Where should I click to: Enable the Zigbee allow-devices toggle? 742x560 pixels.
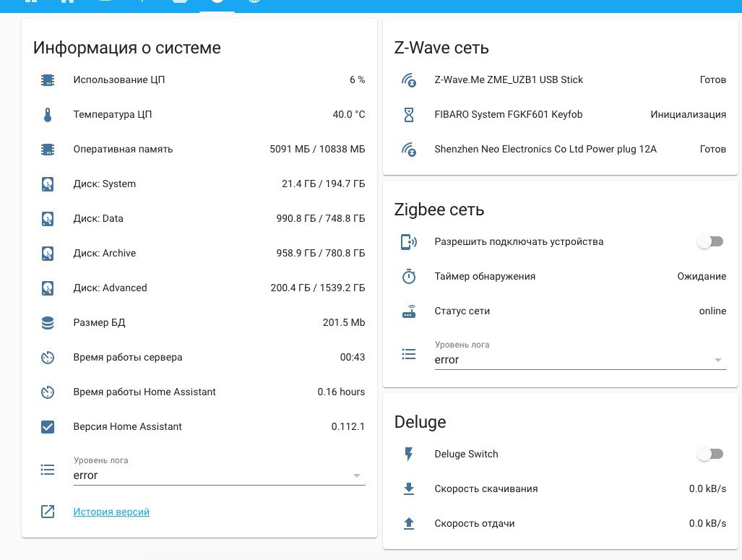(710, 242)
